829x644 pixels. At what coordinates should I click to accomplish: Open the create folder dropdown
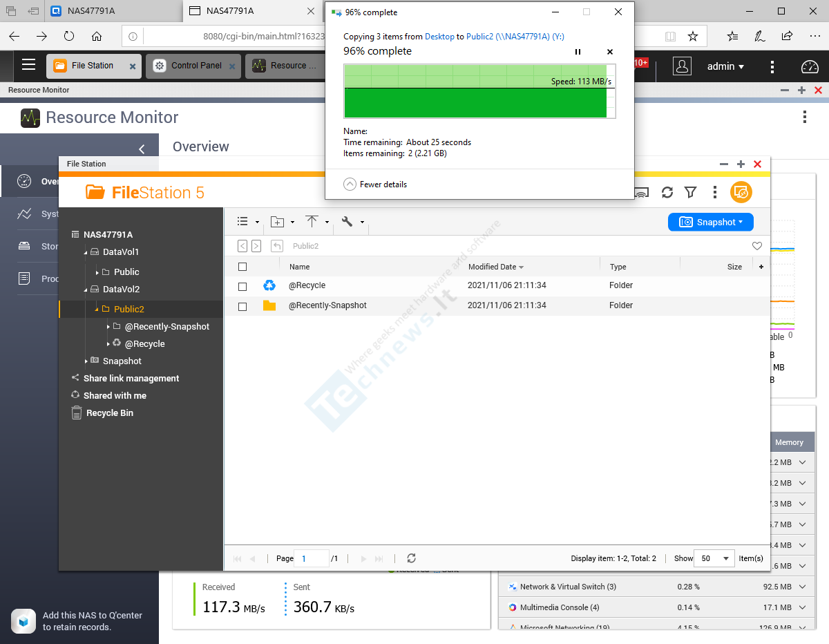click(x=282, y=222)
